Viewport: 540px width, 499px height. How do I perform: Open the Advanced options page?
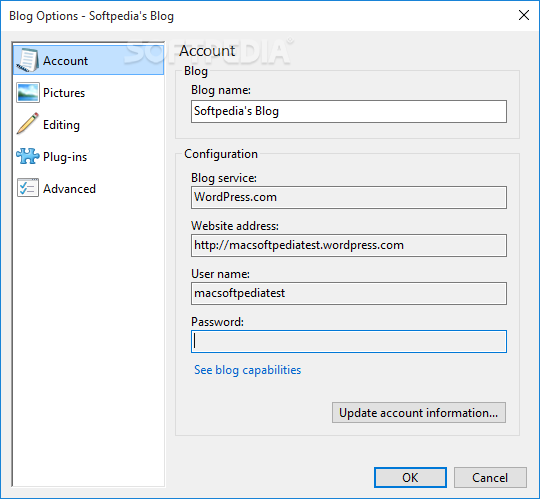88,189
